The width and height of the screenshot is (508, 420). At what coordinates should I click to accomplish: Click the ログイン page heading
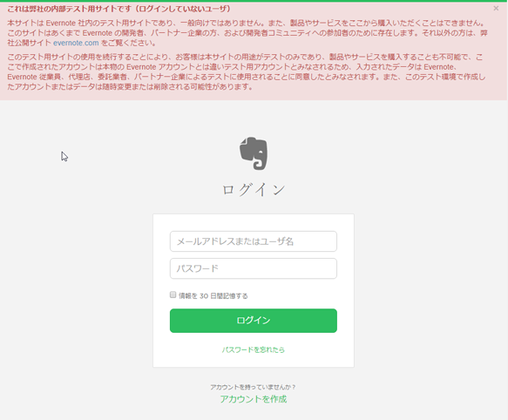pos(254,190)
